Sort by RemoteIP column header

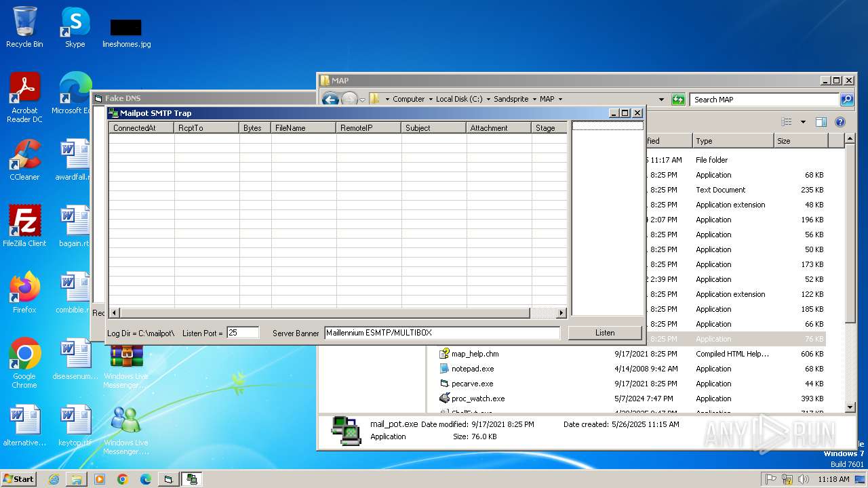368,127
